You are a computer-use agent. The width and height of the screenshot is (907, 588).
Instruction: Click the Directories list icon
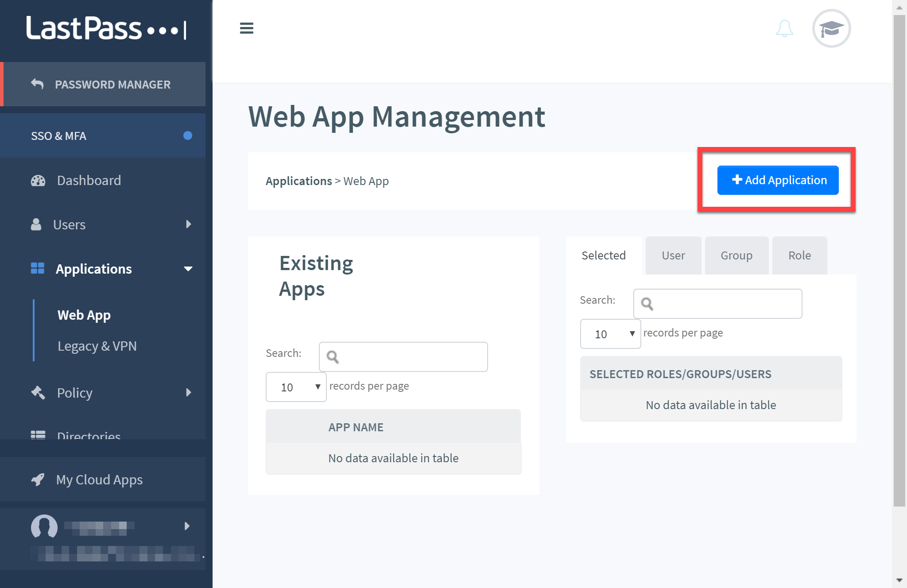[38, 435]
